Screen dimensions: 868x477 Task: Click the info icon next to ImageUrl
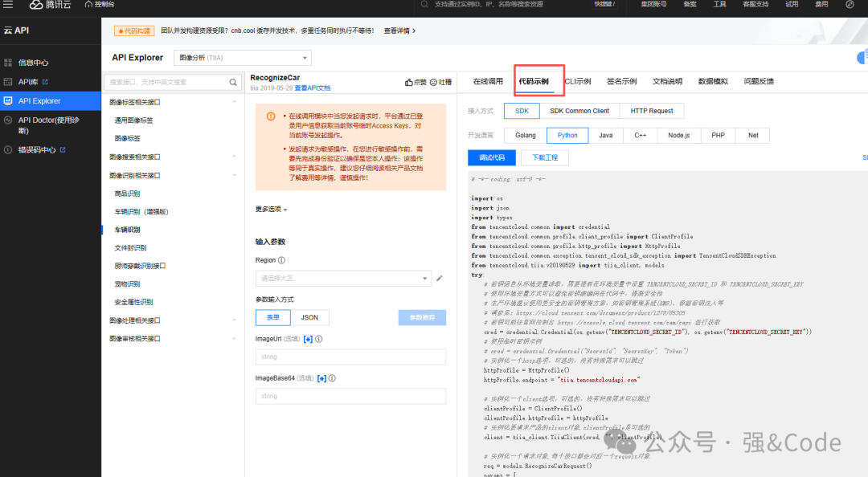tap(319, 339)
